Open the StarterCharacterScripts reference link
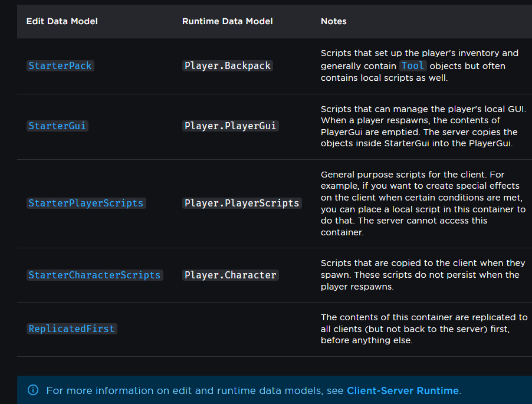This screenshot has width=532, height=404. 94,275
